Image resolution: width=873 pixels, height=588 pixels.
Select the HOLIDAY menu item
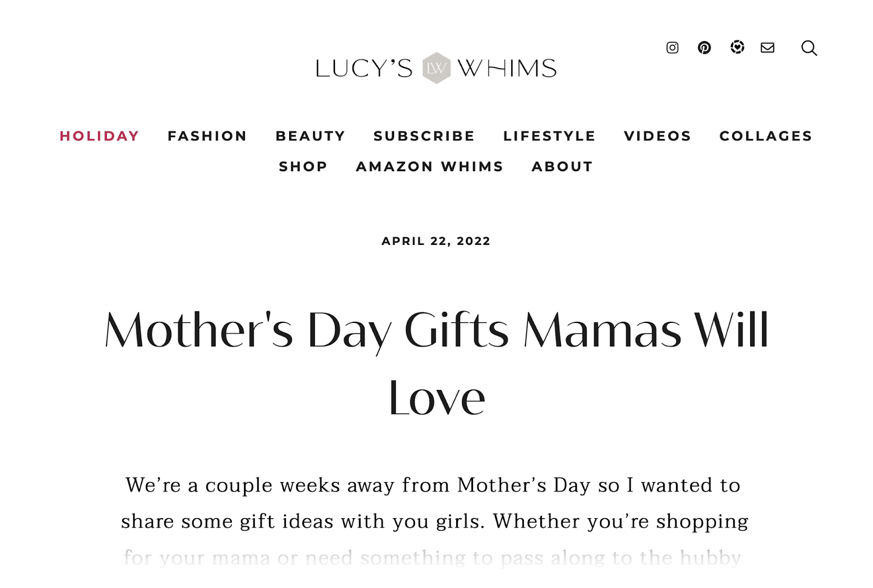99,136
